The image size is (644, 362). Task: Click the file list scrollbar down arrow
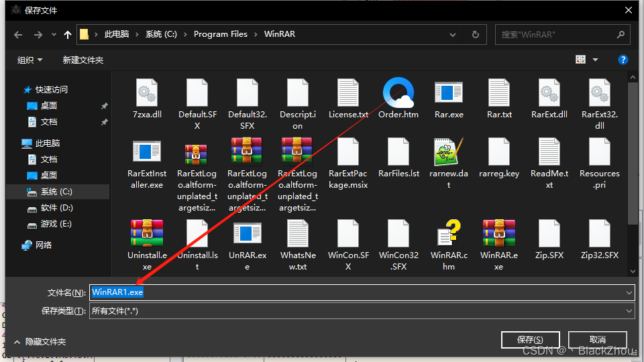[x=633, y=271]
